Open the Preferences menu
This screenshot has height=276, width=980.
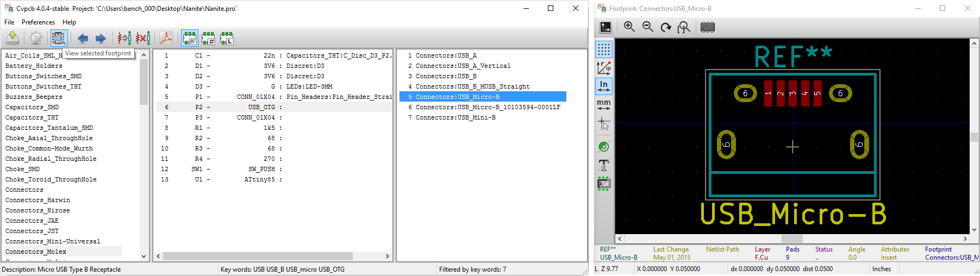click(x=38, y=22)
